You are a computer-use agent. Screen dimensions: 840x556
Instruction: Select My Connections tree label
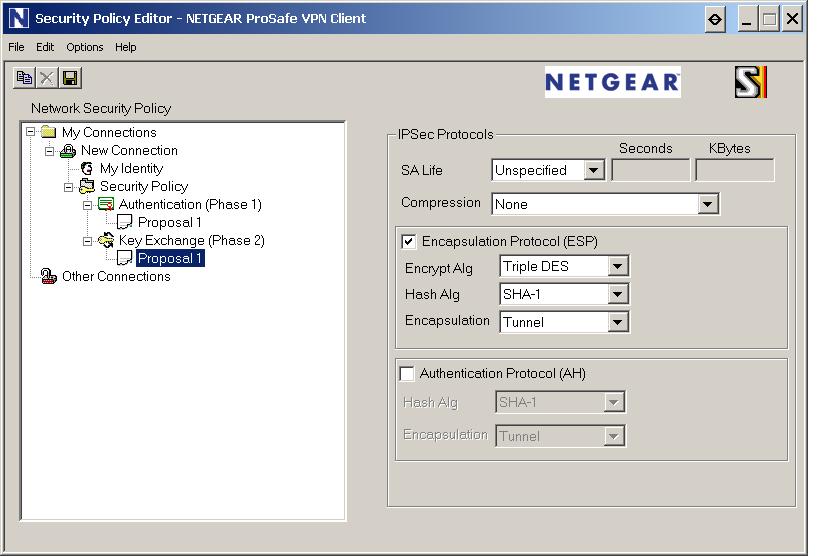(109, 132)
